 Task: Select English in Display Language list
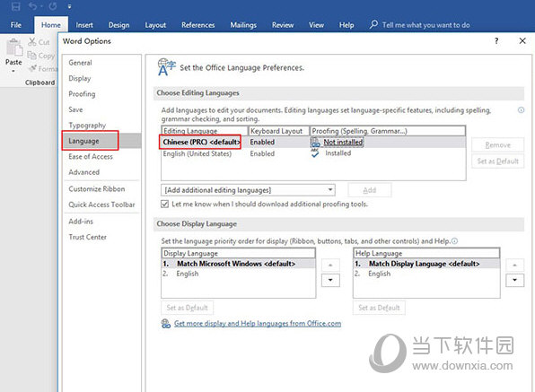pos(238,274)
